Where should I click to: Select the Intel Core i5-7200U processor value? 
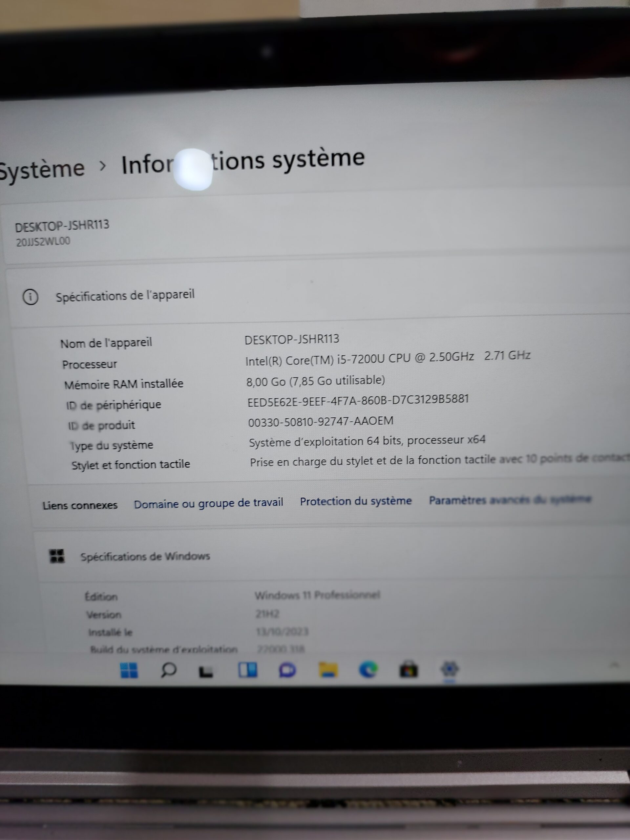[388, 358]
